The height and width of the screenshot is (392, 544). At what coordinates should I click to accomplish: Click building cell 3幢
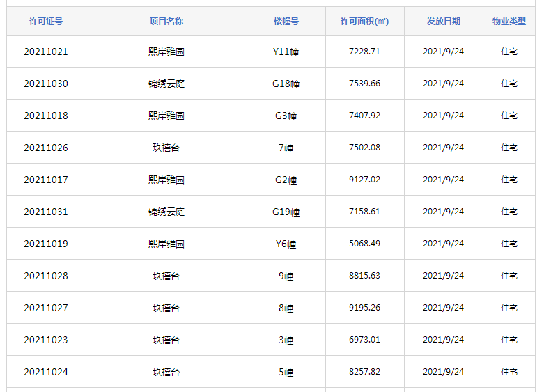(286, 340)
